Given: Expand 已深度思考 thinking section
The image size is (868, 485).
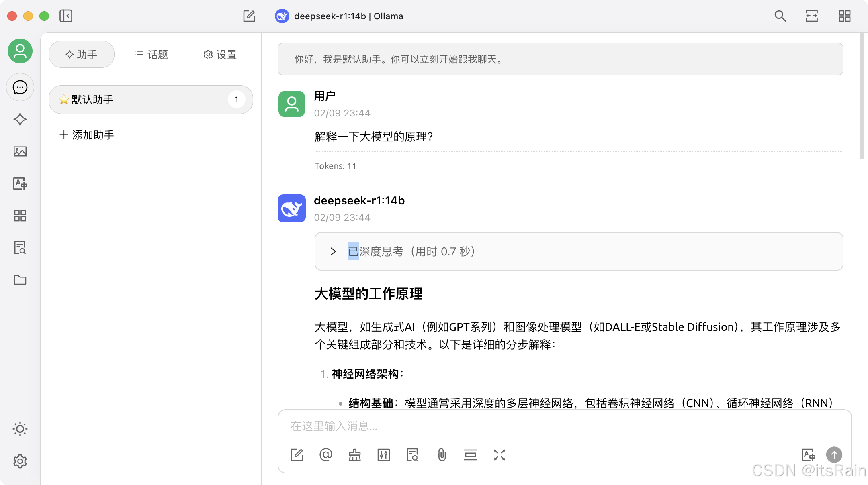Looking at the screenshot, I should click(x=579, y=251).
